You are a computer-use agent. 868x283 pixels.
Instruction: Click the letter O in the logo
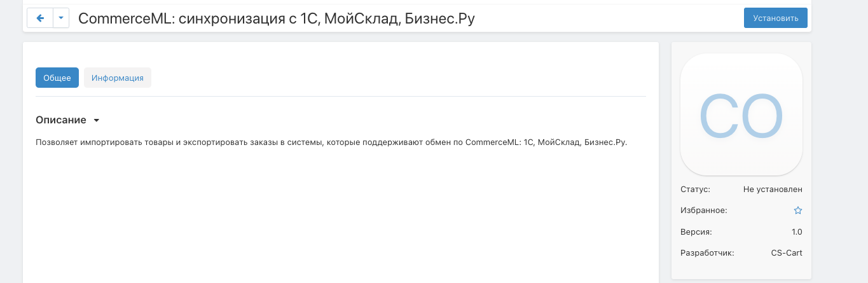pos(763,116)
